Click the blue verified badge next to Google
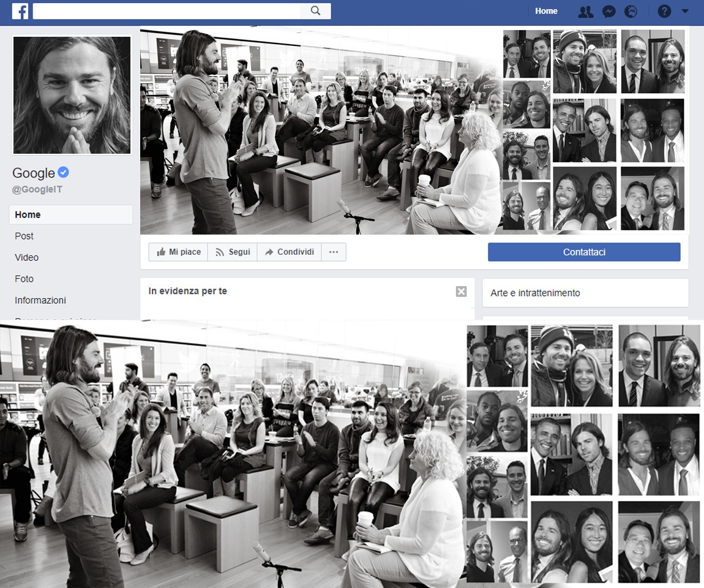 click(x=63, y=172)
